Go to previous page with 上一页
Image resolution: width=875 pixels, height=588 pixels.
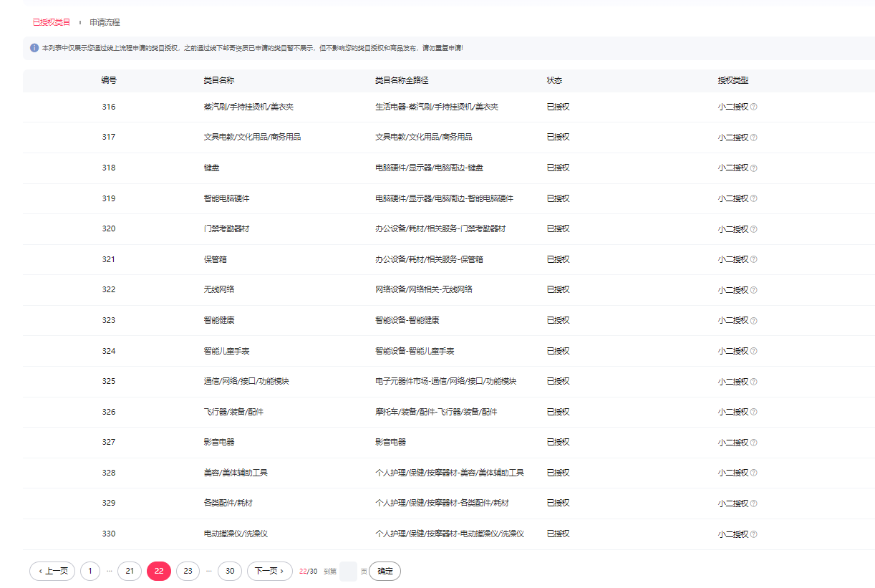(52, 571)
